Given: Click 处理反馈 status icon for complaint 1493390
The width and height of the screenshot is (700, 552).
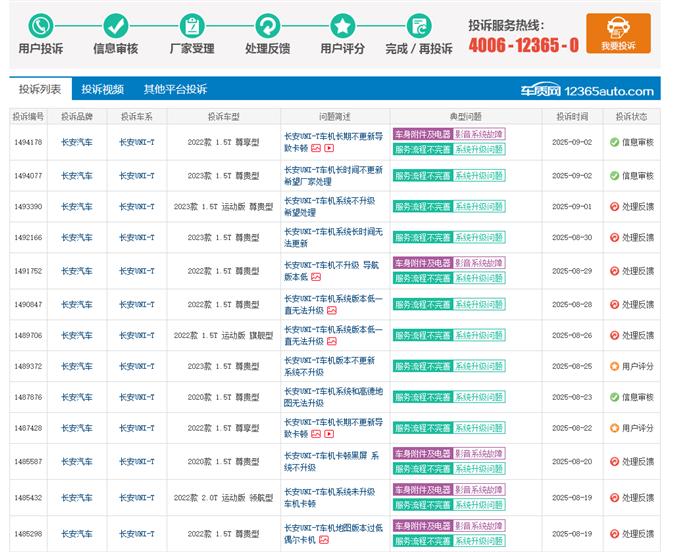Looking at the screenshot, I should click(x=614, y=207).
